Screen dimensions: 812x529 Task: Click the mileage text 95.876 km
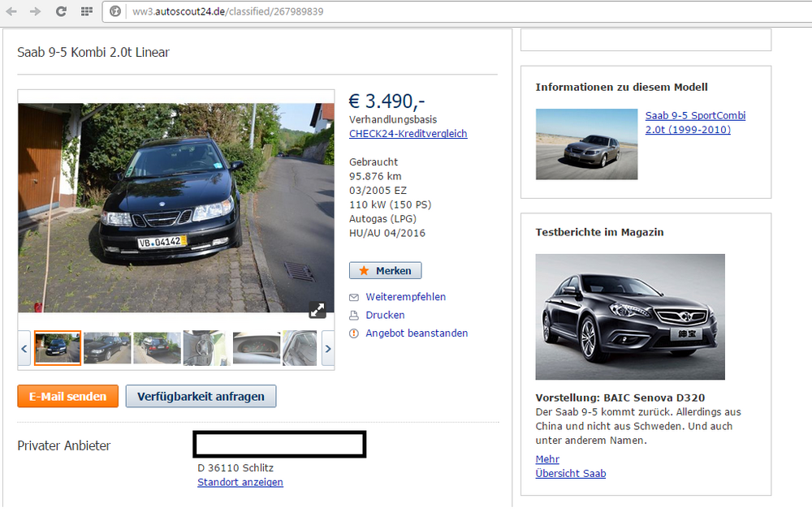coord(375,176)
